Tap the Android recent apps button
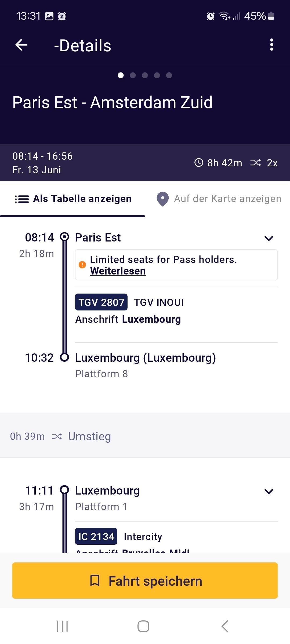This screenshot has width=290, height=644. pos(62,626)
